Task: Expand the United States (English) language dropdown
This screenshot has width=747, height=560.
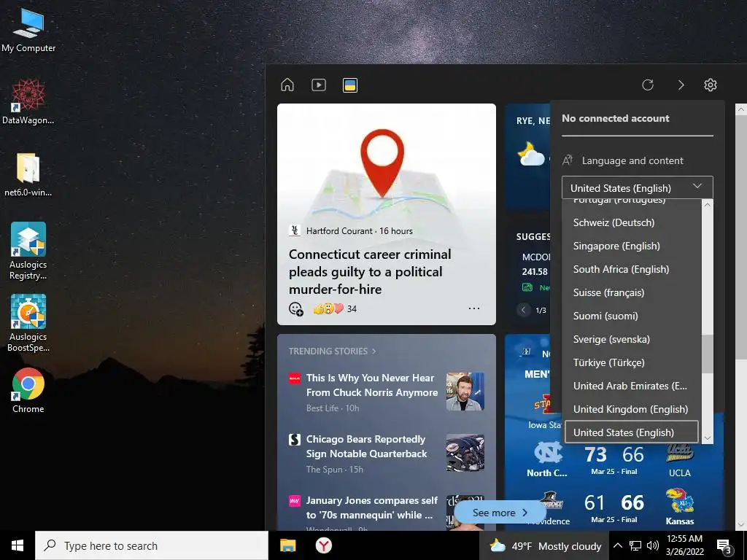Action: coord(637,187)
